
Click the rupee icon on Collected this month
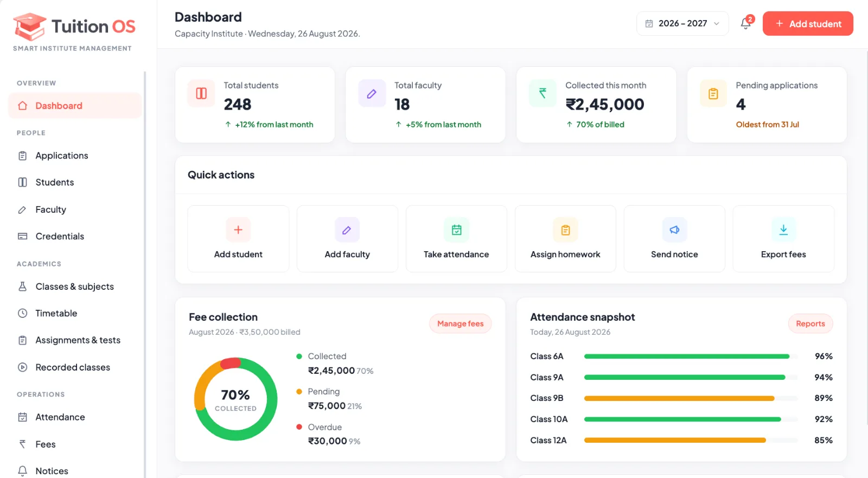pos(542,93)
